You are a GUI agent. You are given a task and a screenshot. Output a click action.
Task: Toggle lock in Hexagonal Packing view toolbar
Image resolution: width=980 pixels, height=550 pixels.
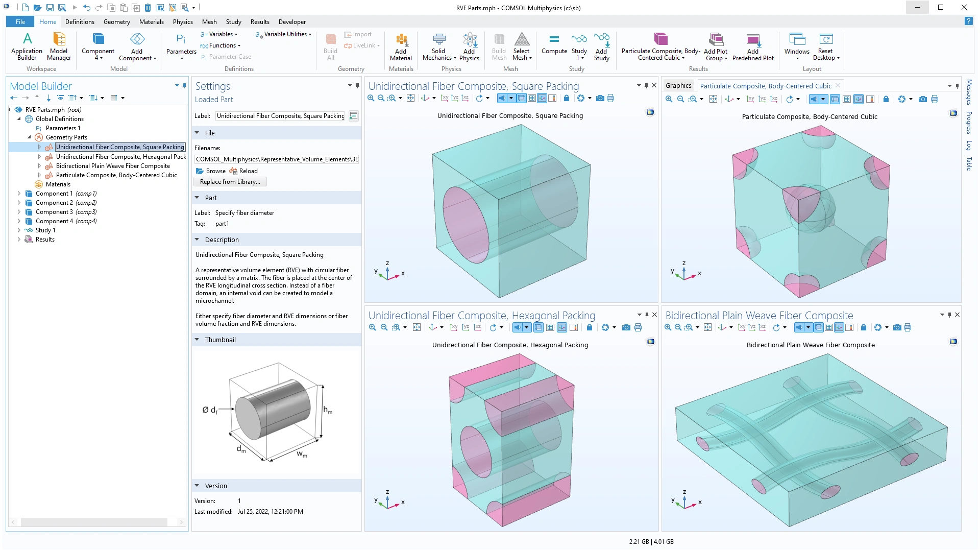(x=590, y=327)
